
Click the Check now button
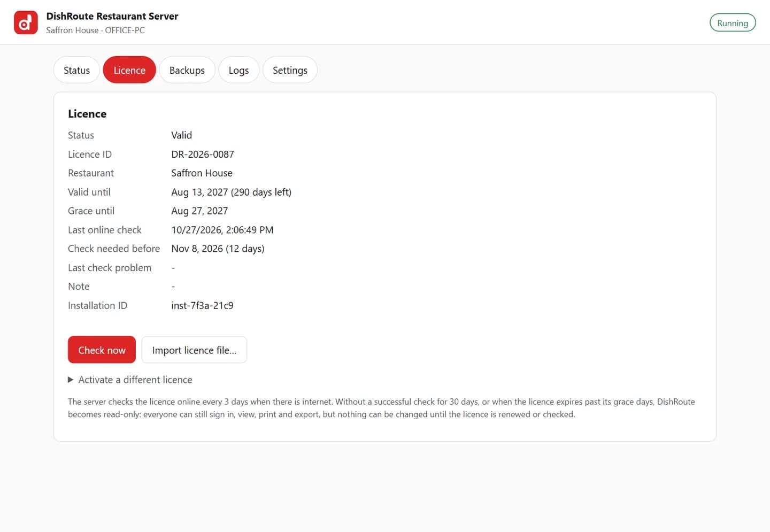[102, 350]
